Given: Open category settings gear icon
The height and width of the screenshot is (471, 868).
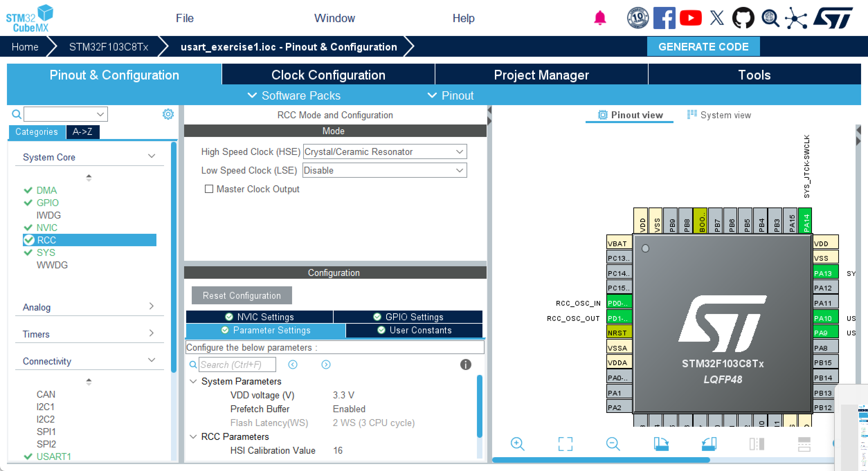Looking at the screenshot, I should [168, 114].
